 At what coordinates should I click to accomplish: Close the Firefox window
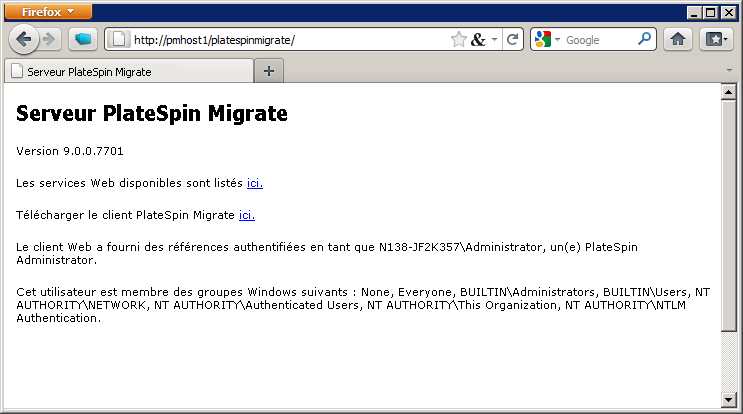(x=728, y=12)
